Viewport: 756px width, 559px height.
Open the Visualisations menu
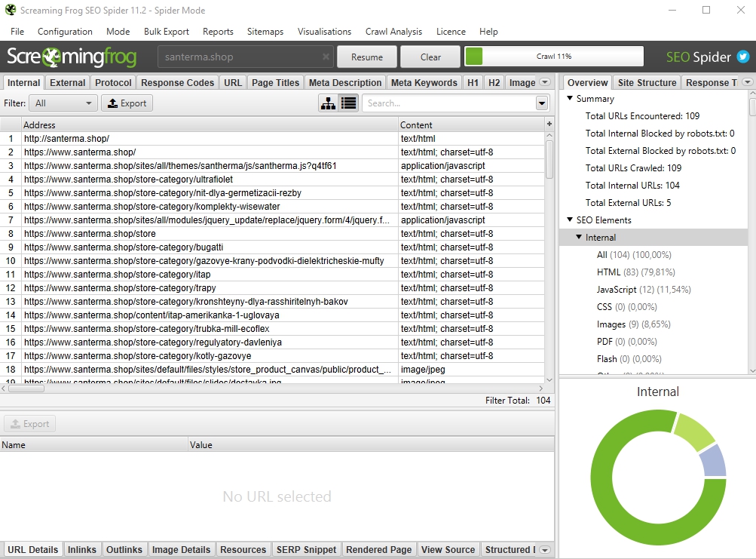pos(324,32)
